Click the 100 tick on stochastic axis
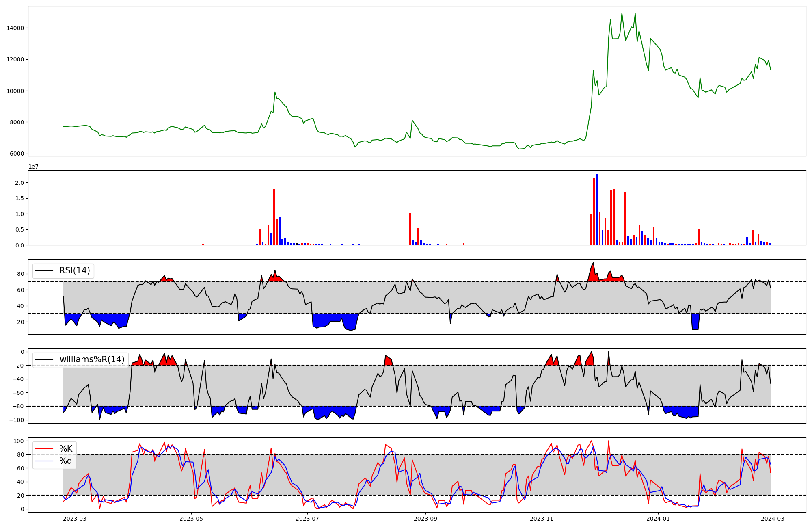This screenshot has width=812, height=528. (19, 441)
